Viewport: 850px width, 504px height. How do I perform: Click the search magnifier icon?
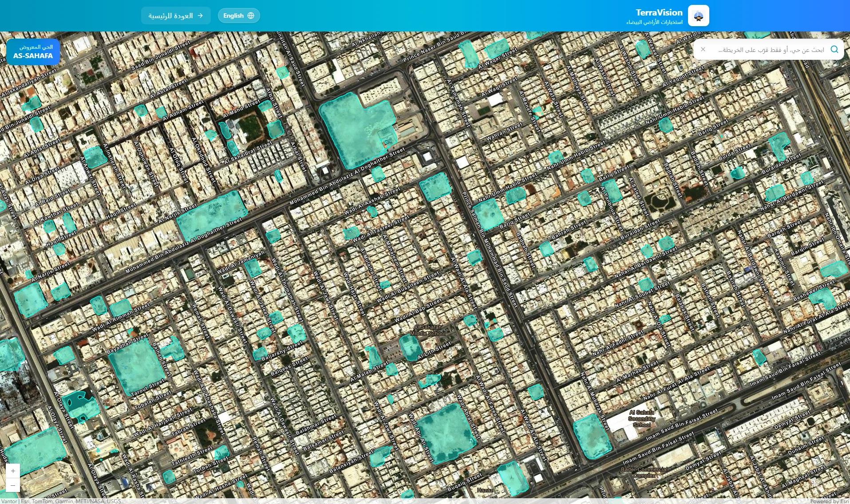tap(834, 49)
